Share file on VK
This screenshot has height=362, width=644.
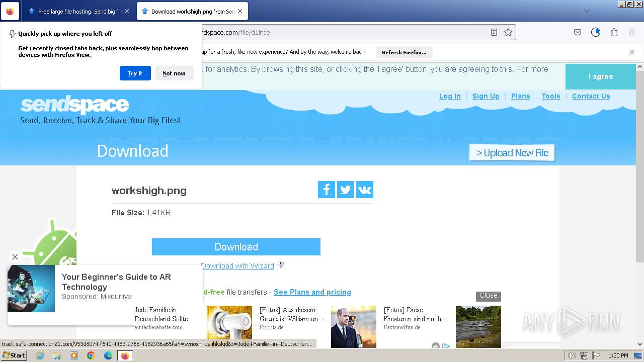tap(365, 190)
